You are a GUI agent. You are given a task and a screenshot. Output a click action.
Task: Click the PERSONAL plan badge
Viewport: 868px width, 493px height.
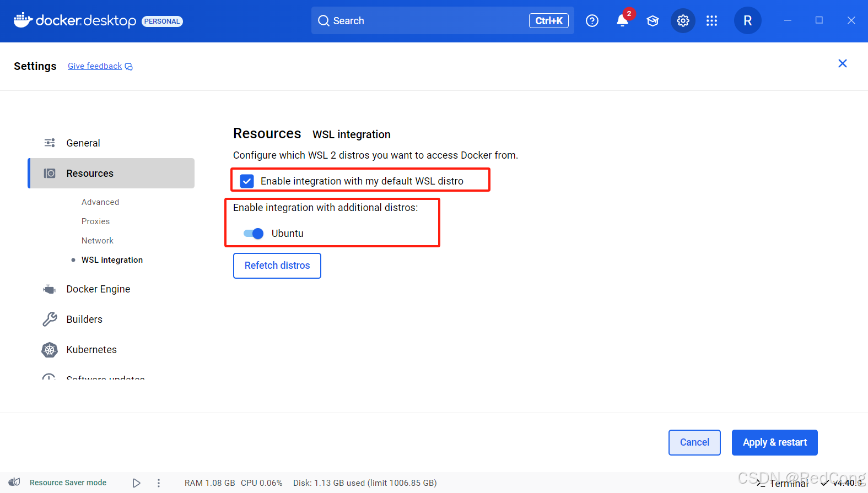pos(162,21)
